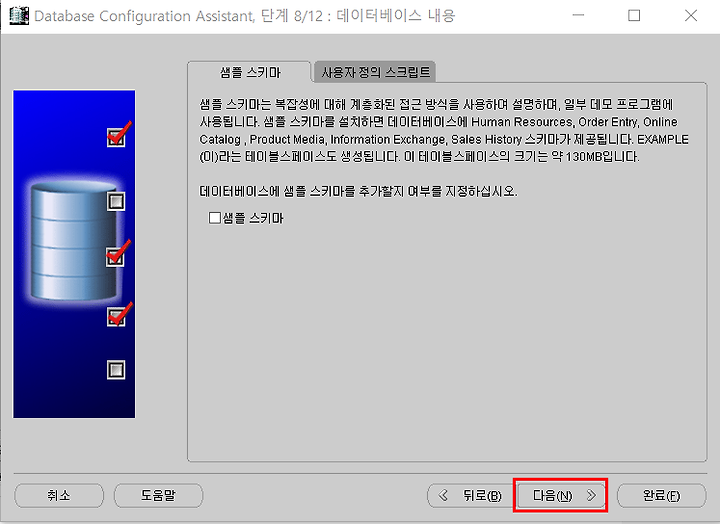Viewport: 720px width, 524px height.
Task: Maximize the assistant window
Action: click(x=634, y=16)
